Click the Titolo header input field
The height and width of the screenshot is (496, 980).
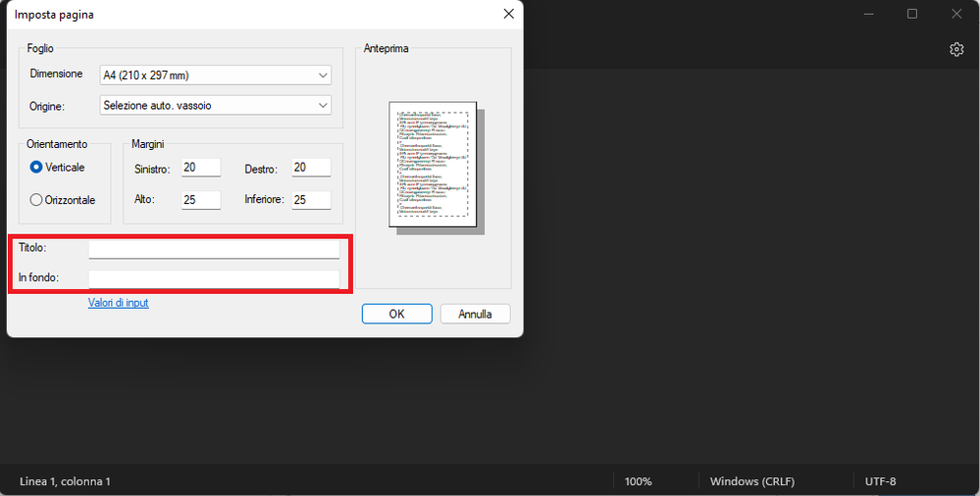coord(214,249)
